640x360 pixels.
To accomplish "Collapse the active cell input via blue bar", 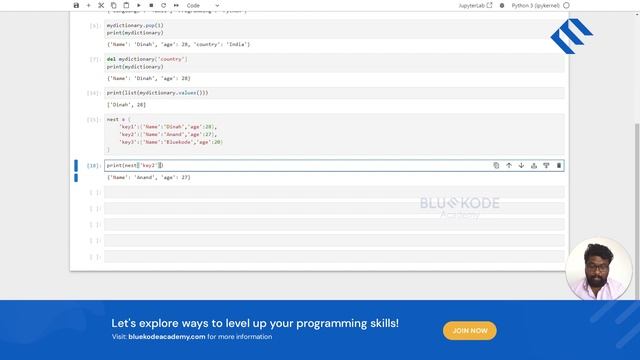I will pyautogui.click(x=76, y=165).
